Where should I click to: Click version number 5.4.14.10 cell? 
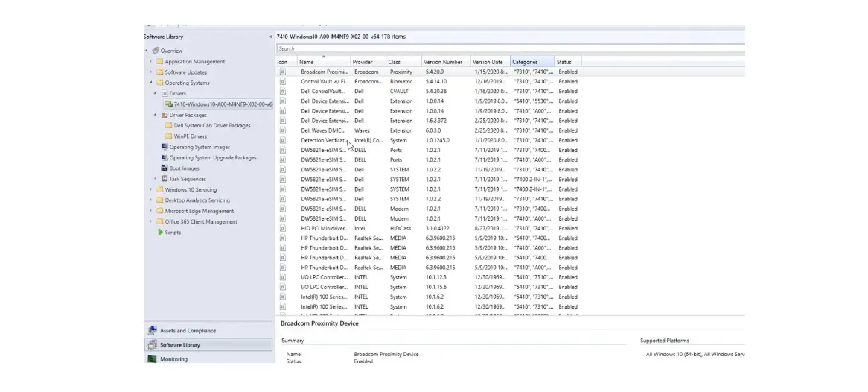click(x=435, y=81)
